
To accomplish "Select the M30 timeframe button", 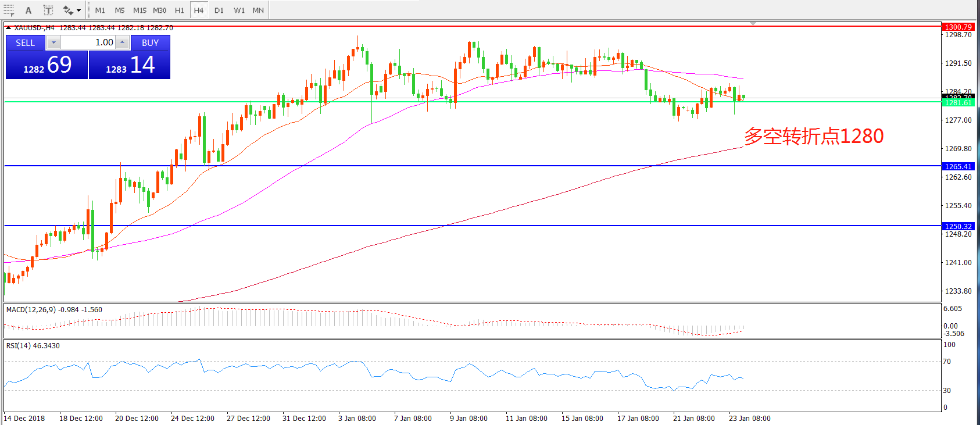I will point(159,10).
